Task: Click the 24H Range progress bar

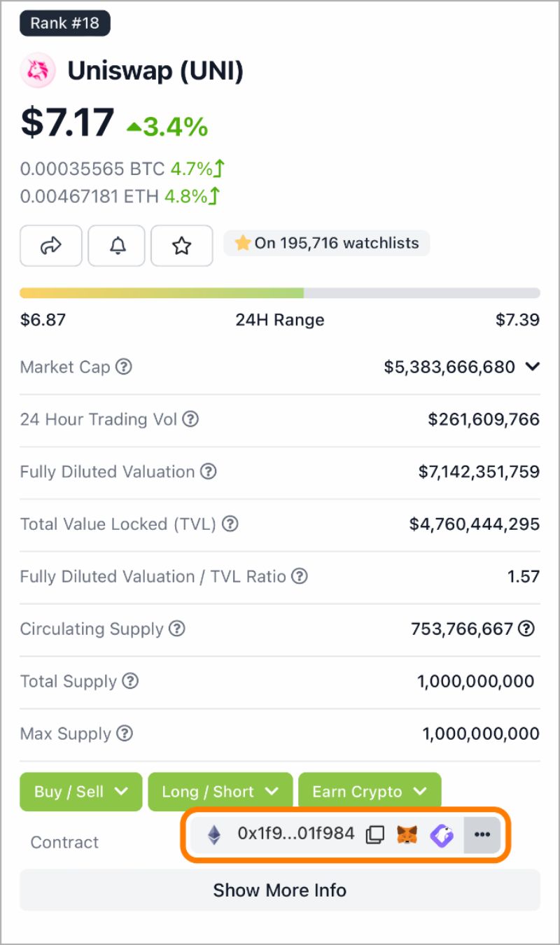Action: [280, 292]
